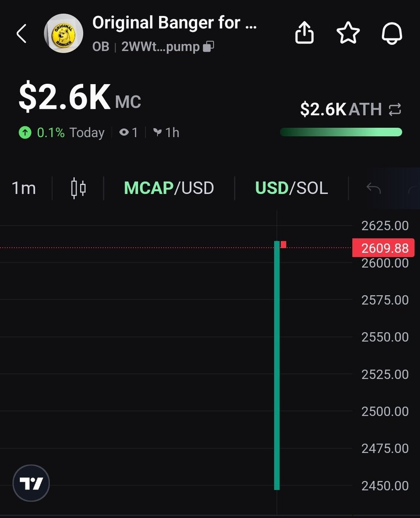Open price alerts with bell icon
This screenshot has width=420, height=518.
(392, 33)
